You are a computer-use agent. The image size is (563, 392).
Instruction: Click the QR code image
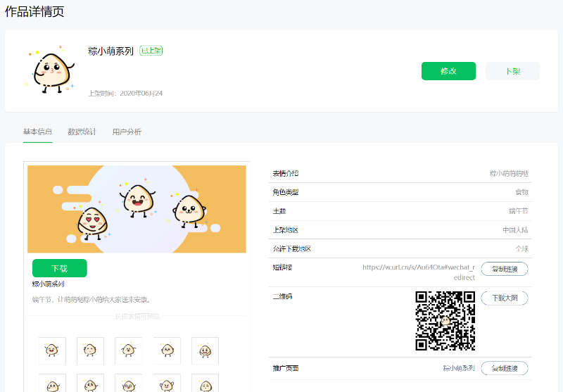point(445,320)
